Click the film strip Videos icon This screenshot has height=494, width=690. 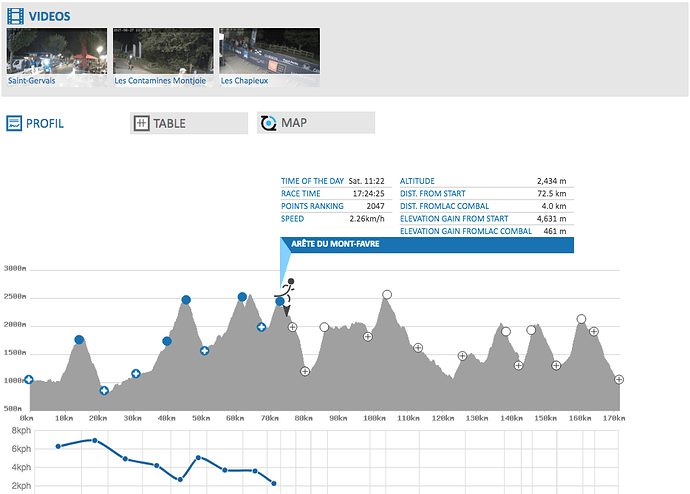tap(15, 16)
